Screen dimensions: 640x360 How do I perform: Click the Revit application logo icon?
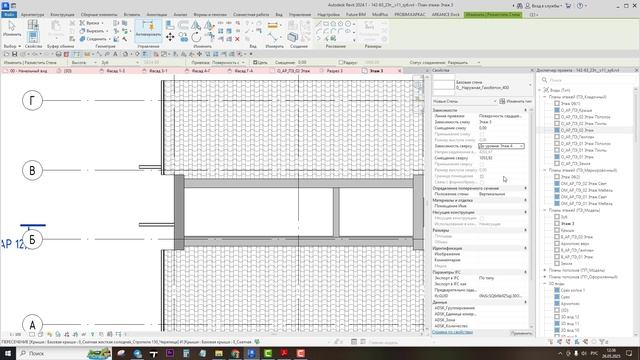click(x=5, y=5)
